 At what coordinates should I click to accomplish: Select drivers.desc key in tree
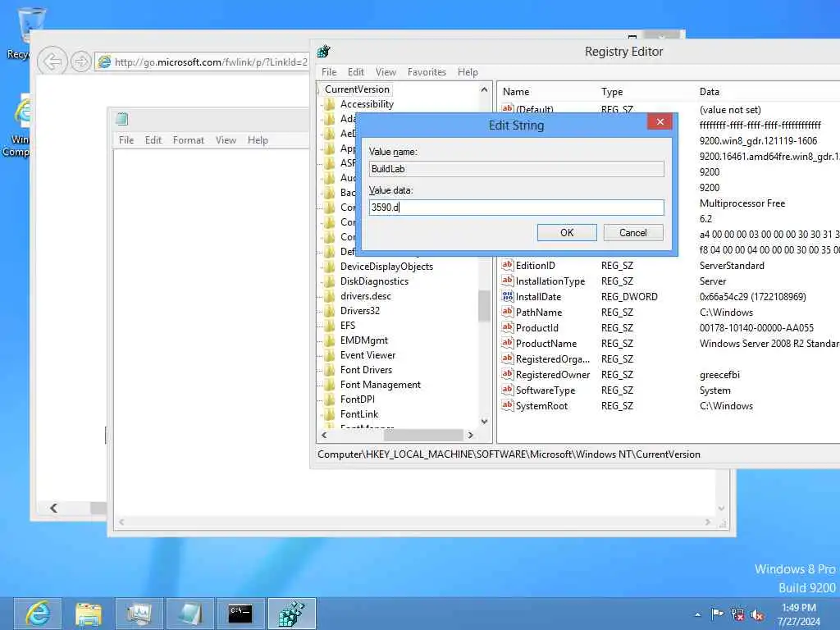coord(366,295)
